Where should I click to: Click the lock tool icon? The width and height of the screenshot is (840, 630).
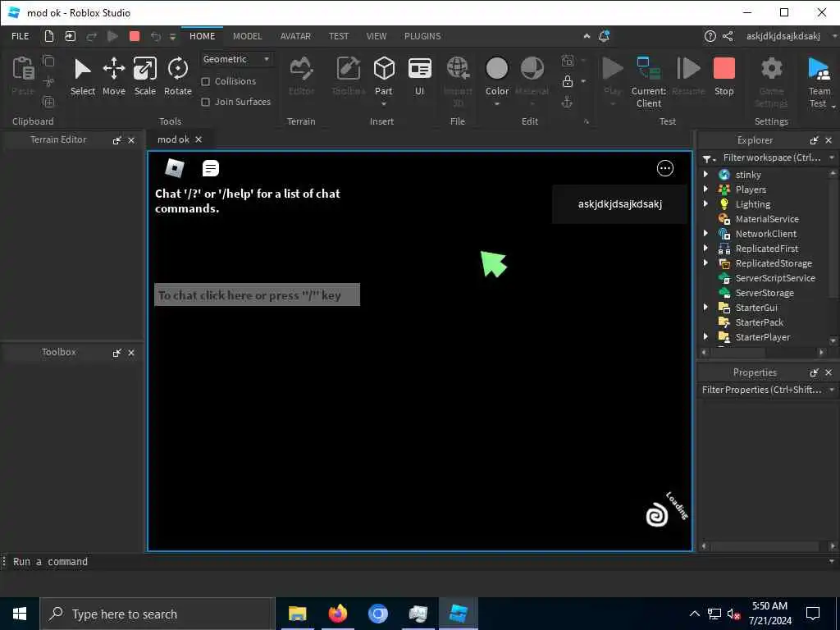(568, 81)
